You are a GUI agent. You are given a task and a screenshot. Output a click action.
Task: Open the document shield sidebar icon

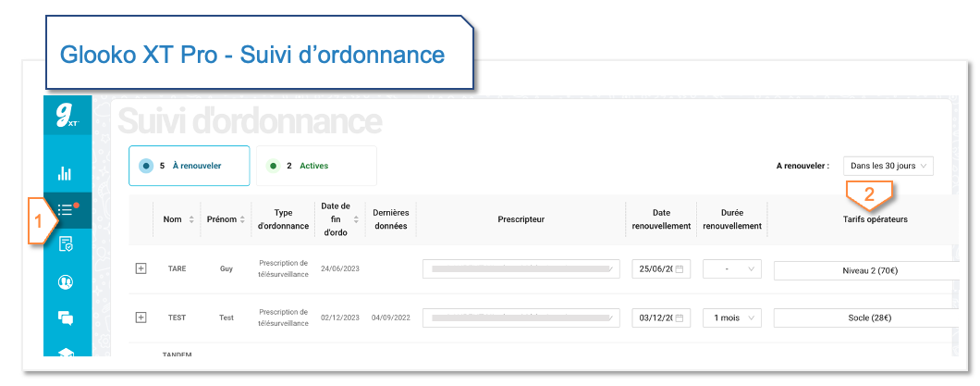pyautogui.click(x=66, y=244)
